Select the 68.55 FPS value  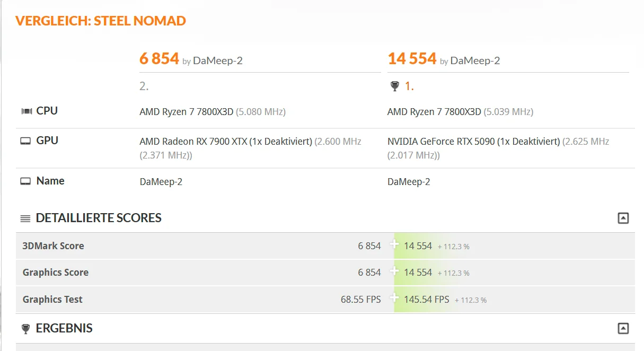(361, 300)
